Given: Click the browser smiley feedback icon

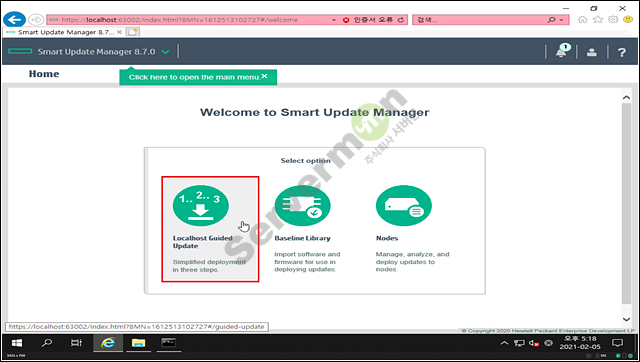Looking at the screenshot, I should (628, 20).
